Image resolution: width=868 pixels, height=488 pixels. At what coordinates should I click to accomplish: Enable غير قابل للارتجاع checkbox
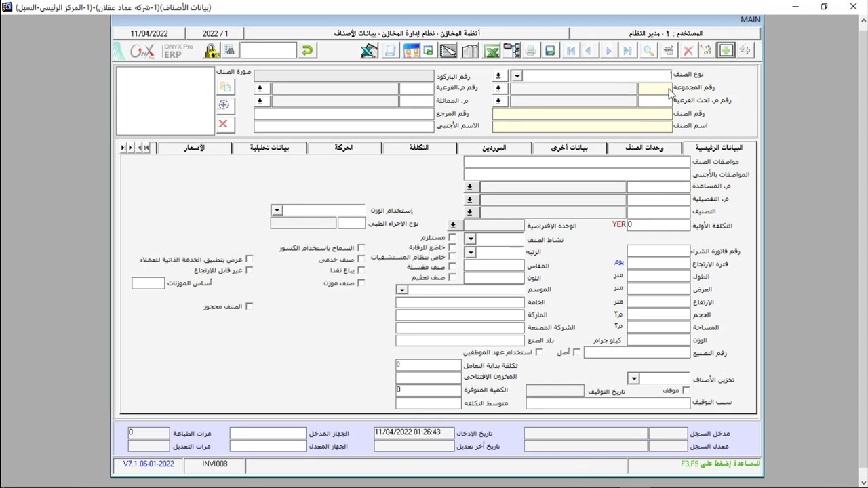tap(249, 270)
